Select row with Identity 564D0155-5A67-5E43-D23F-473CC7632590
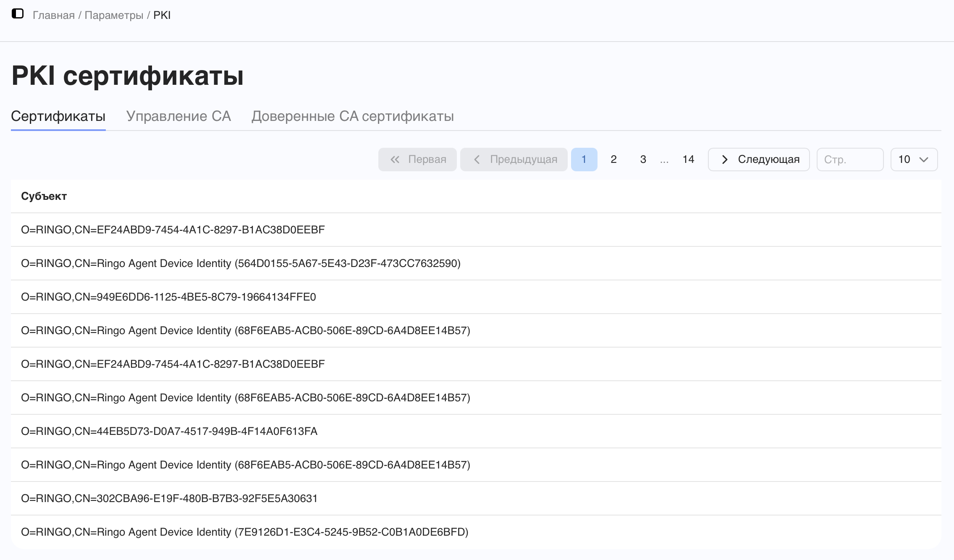Viewport: 954px width, 560px height. pos(476,263)
